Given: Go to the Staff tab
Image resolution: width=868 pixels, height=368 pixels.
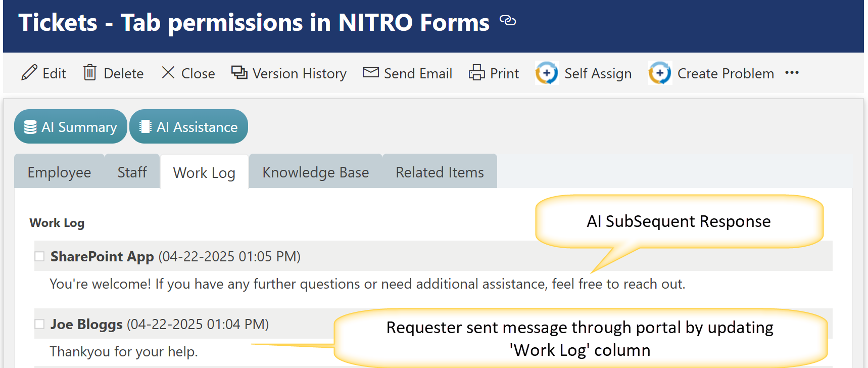Looking at the screenshot, I should coord(132,172).
